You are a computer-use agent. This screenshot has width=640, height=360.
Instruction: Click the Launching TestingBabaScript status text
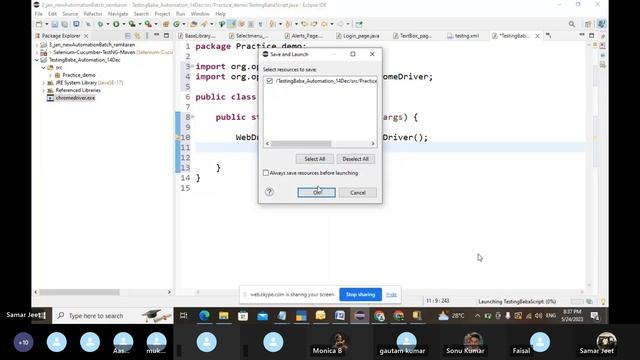(517, 301)
